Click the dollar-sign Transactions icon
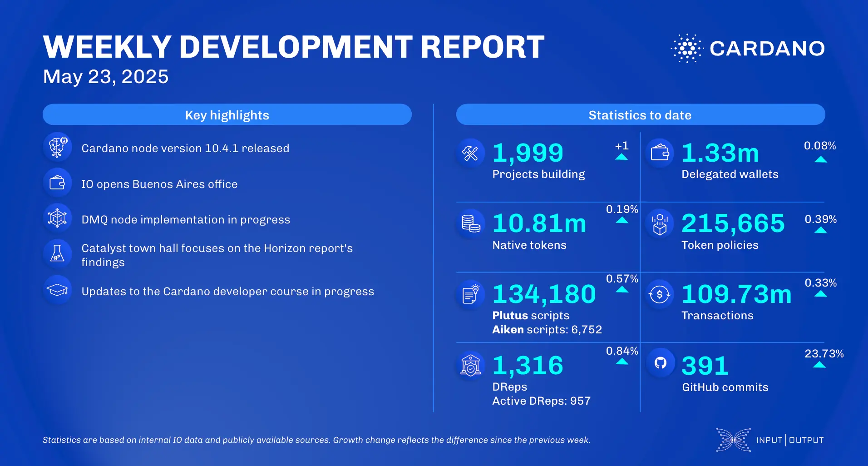 [660, 294]
